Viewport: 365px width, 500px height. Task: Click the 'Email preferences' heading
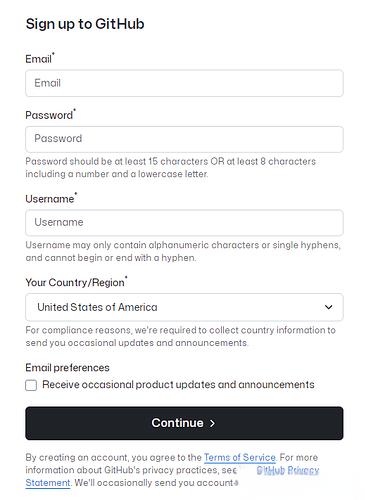point(67,368)
